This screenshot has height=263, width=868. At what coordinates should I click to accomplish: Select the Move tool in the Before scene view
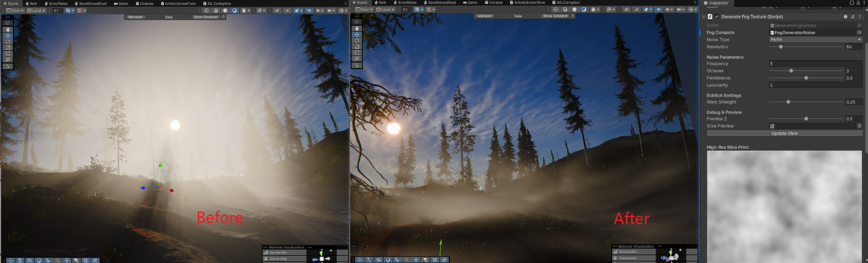(8, 35)
